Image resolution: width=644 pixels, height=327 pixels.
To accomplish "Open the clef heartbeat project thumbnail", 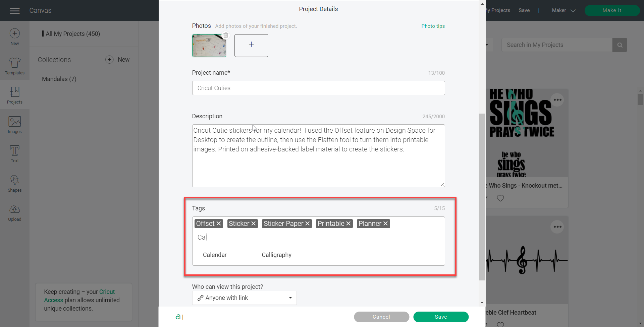I will [527, 260].
